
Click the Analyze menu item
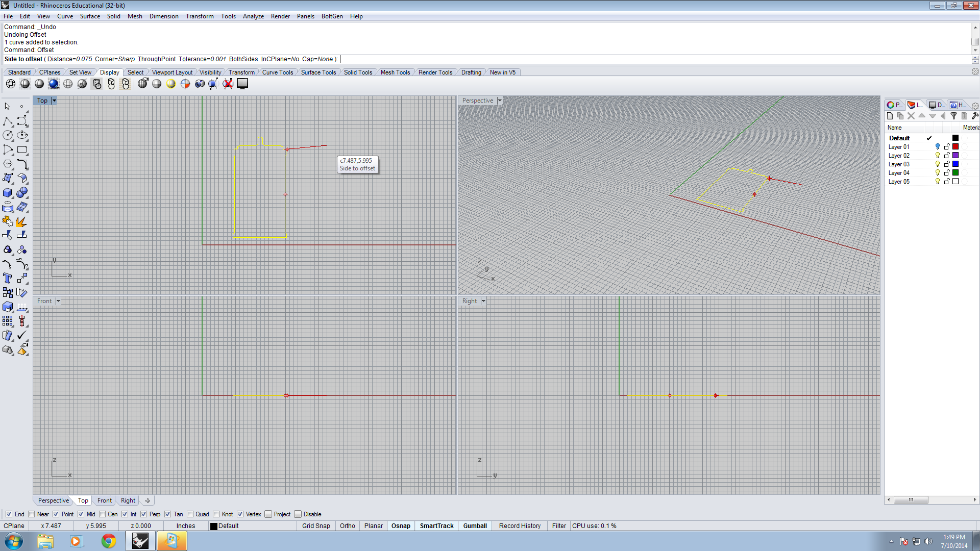253,16
